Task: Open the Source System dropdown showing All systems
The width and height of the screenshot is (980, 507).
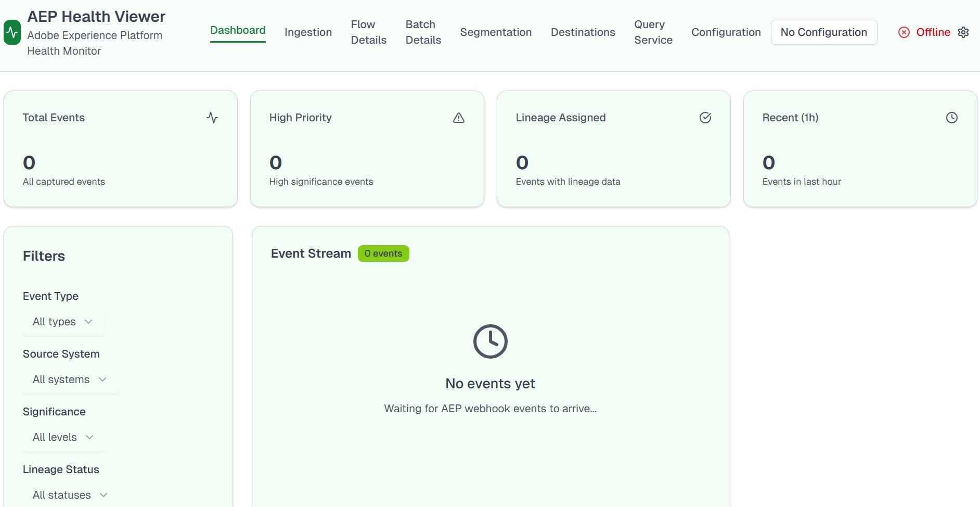Action: [69, 379]
